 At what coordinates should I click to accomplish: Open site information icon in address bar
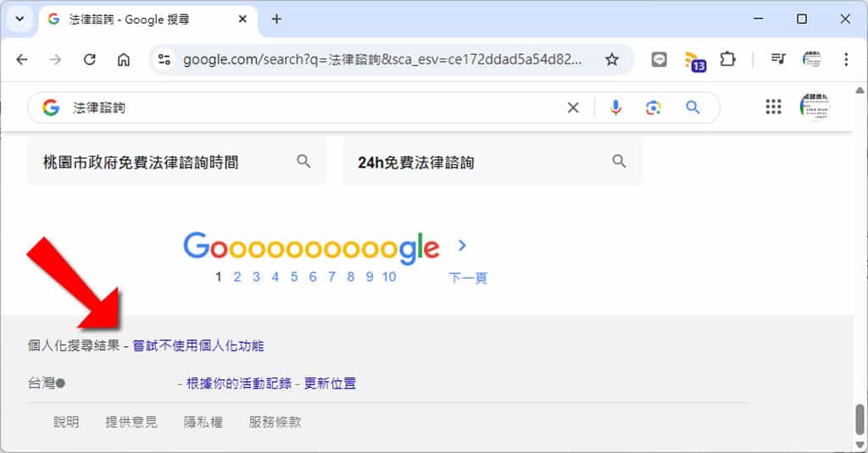click(x=164, y=59)
